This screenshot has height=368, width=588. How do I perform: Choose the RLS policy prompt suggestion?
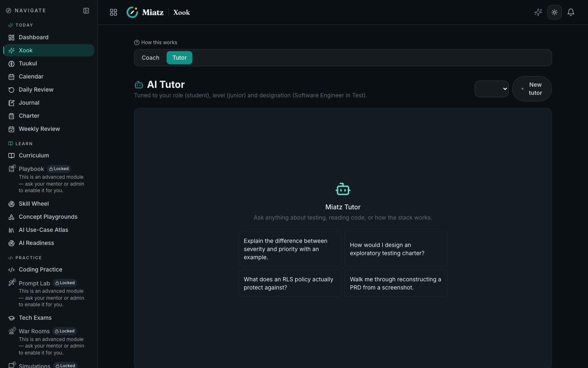click(290, 283)
